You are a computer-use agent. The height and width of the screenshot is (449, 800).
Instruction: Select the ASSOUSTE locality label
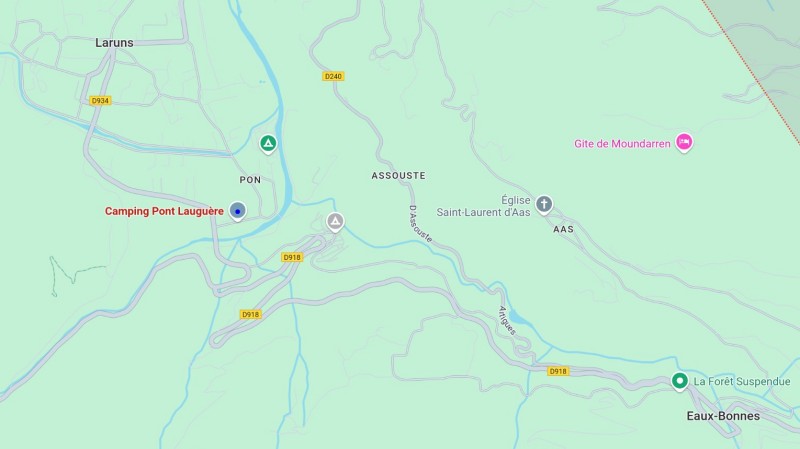398,176
